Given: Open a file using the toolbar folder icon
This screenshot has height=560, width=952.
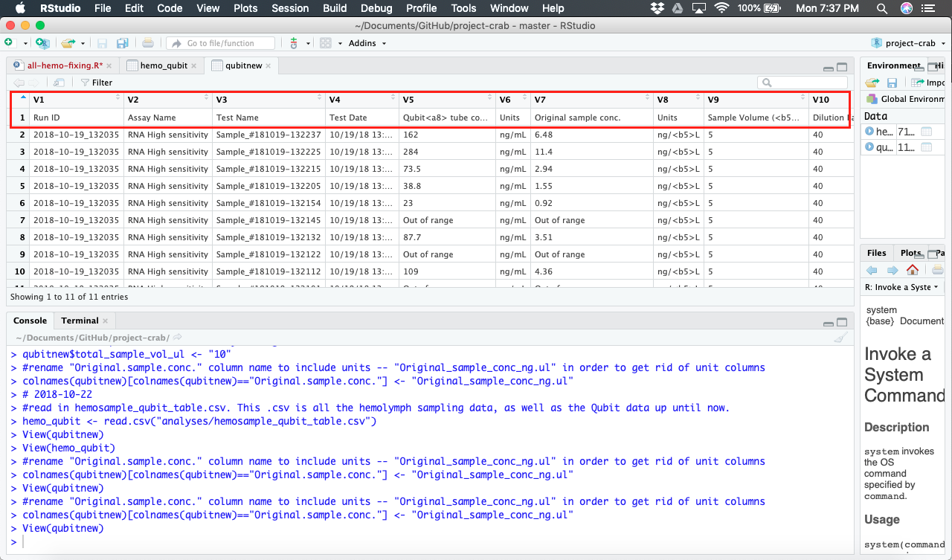Looking at the screenshot, I should coord(67,42).
